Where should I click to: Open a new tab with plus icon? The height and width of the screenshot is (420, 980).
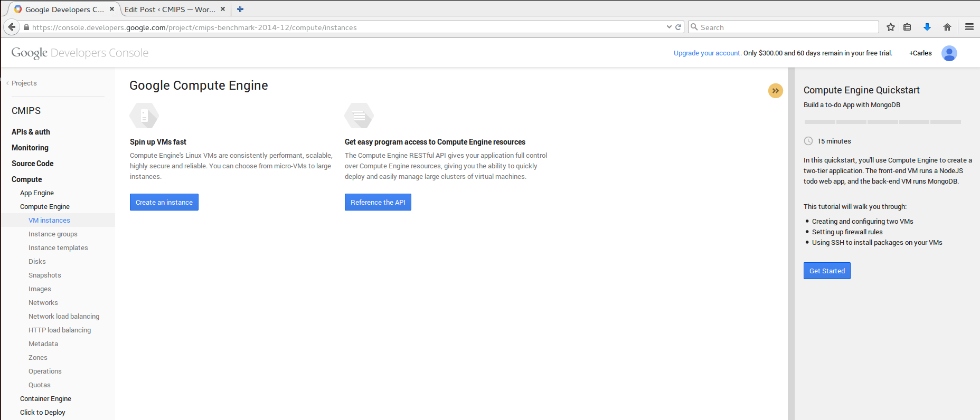pyautogui.click(x=240, y=9)
